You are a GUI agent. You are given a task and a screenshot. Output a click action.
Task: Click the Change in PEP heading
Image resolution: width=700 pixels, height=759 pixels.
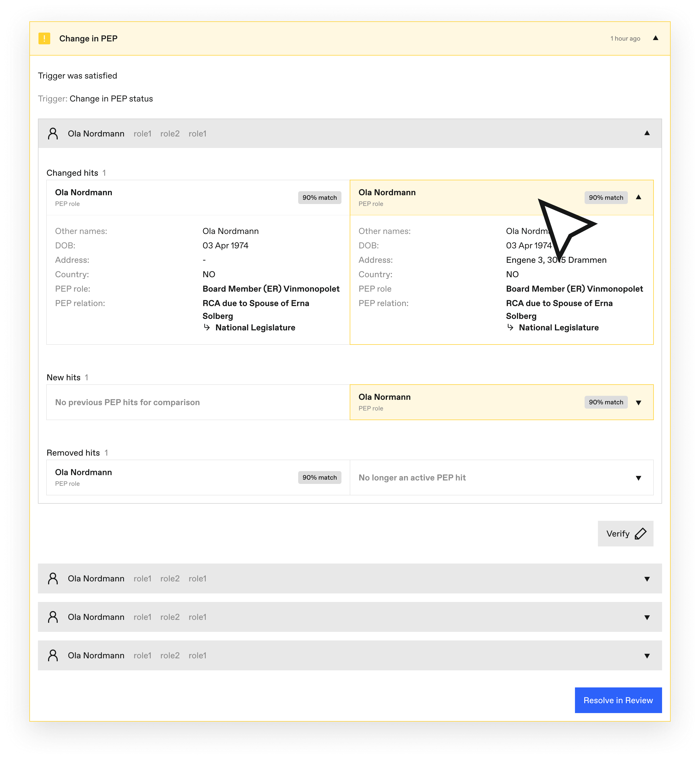[x=88, y=39]
